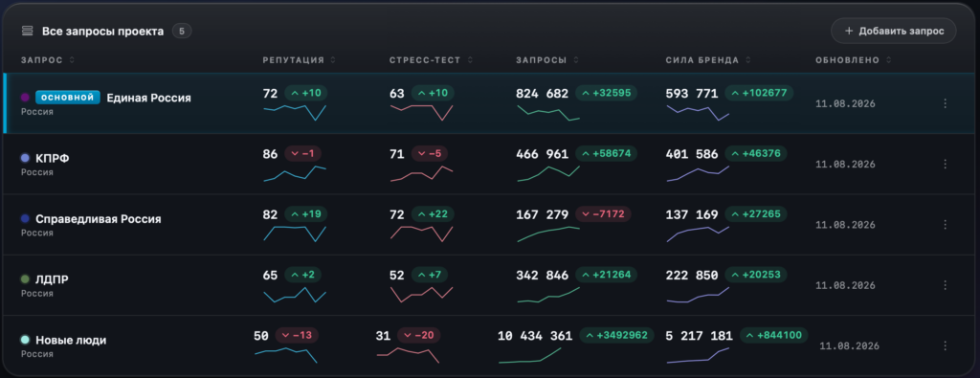Viewport: 980px width, 378px height.
Task: Open the reputation sparkline chart for Новые люди
Action: [285, 355]
